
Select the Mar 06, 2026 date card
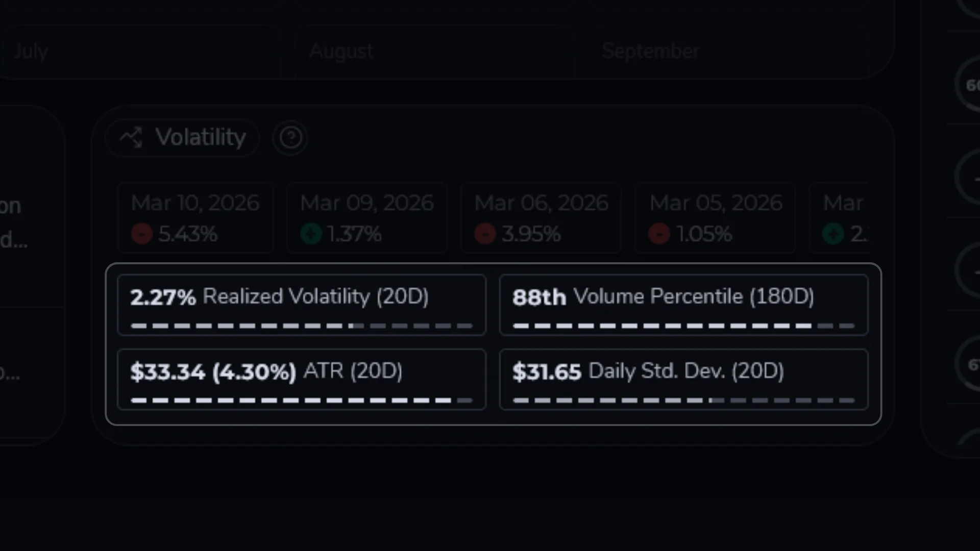pos(541,217)
